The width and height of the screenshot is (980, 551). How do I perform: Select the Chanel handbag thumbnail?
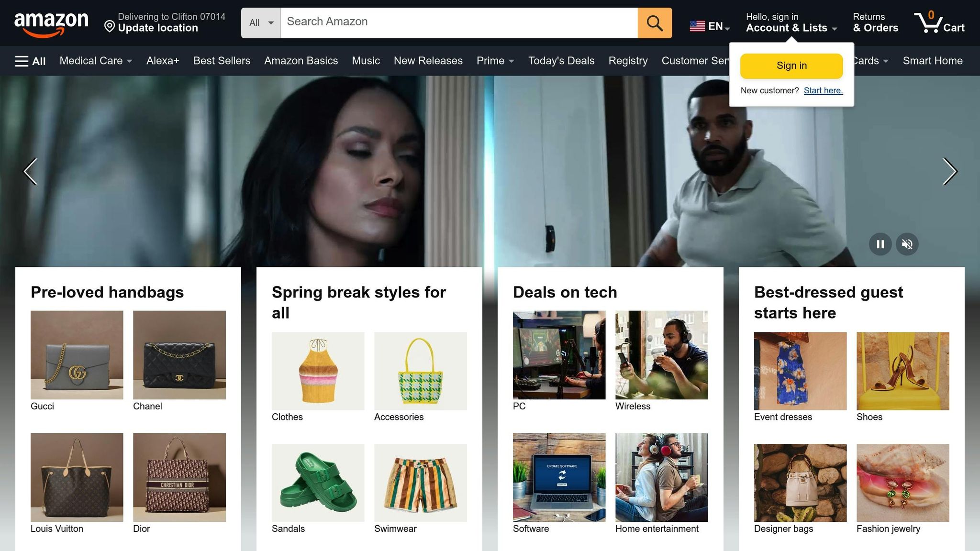(x=179, y=355)
